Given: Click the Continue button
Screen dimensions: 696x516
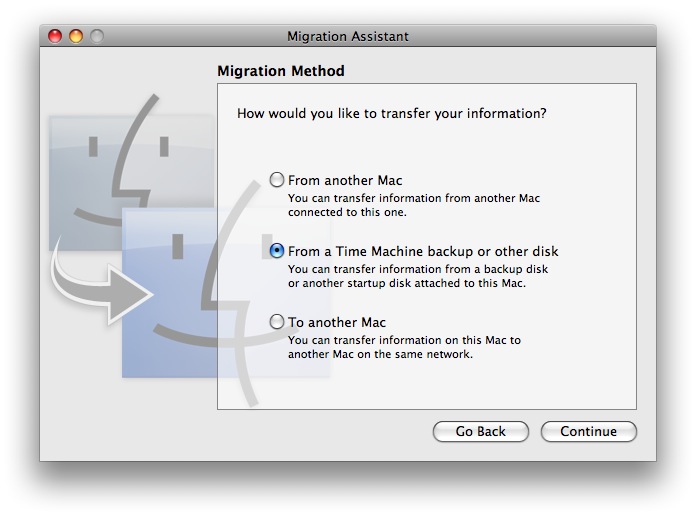Looking at the screenshot, I should (x=589, y=431).
